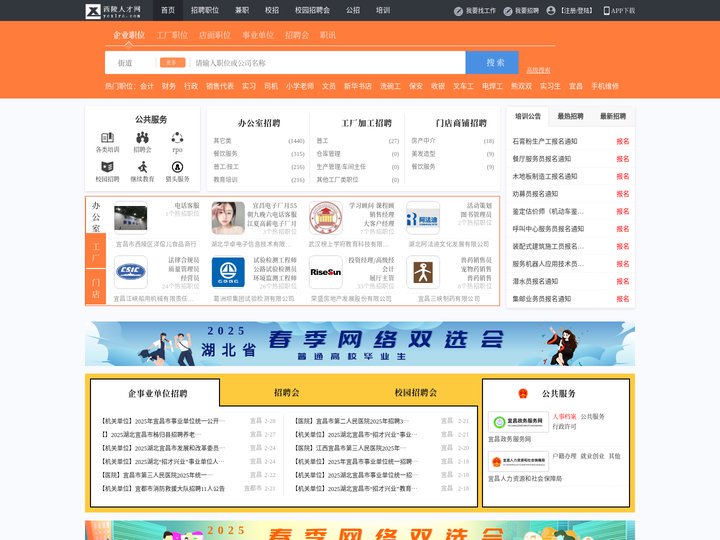This screenshot has width=720, height=540.
Task: Select the 工厂职位 search tab
Action: 172,35
